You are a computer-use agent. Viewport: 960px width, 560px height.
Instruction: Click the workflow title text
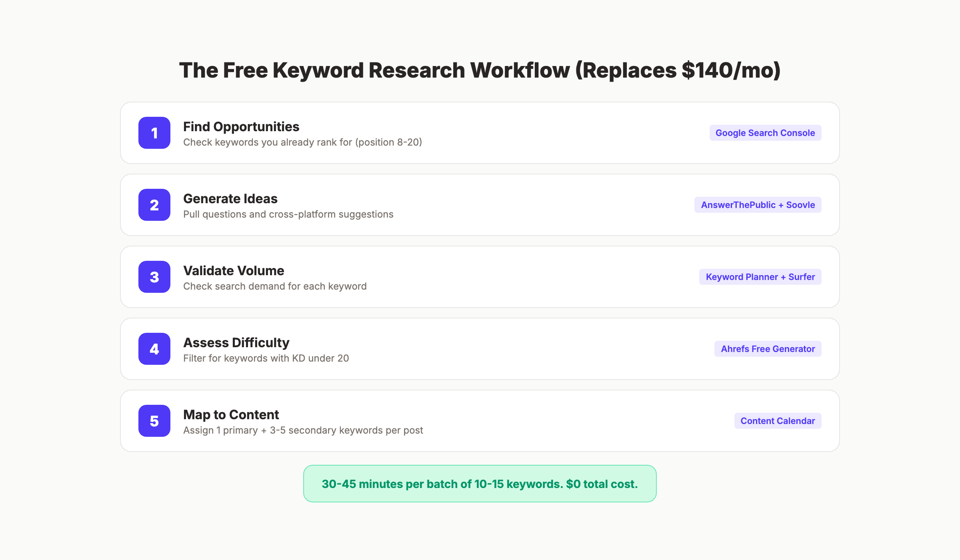480,70
